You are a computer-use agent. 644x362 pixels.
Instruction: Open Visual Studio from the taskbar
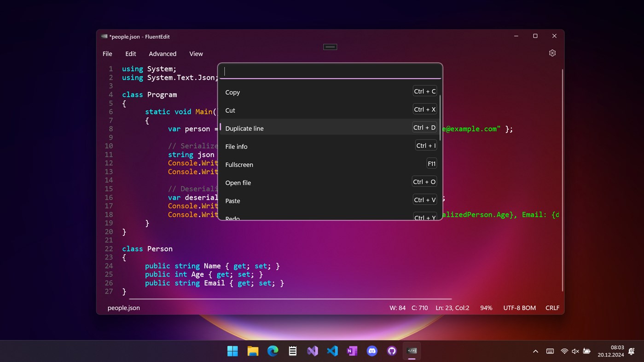pos(313,351)
